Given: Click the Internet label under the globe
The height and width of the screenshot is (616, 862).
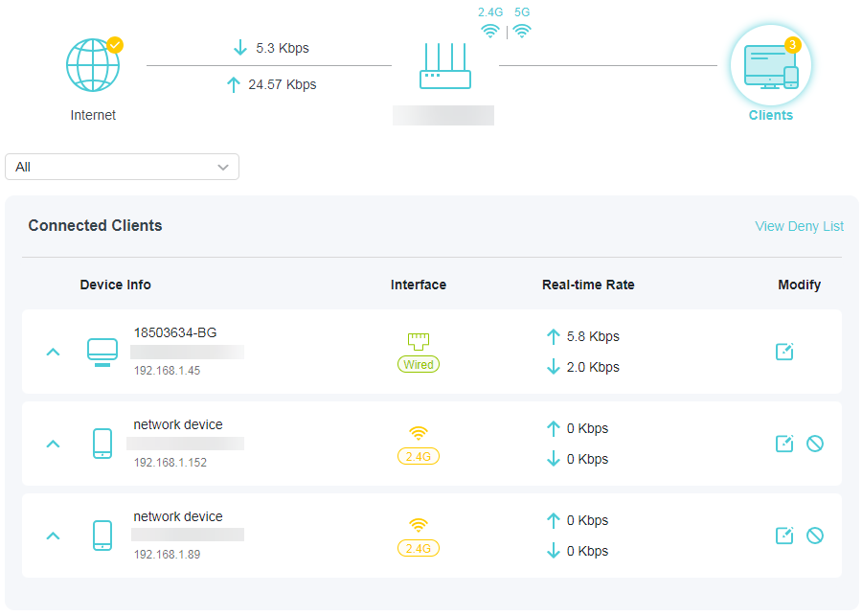Looking at the screenshot, I should click(x=93, y=115).
